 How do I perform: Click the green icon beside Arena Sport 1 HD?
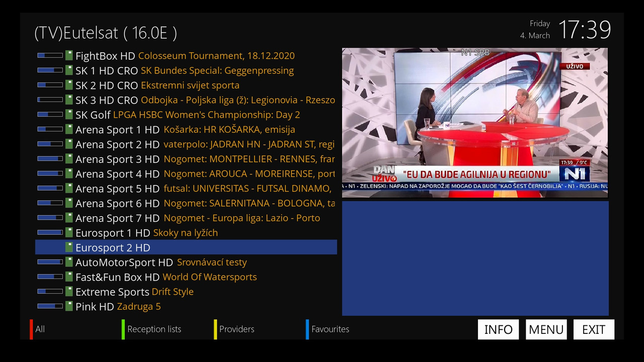coord(69,129)
